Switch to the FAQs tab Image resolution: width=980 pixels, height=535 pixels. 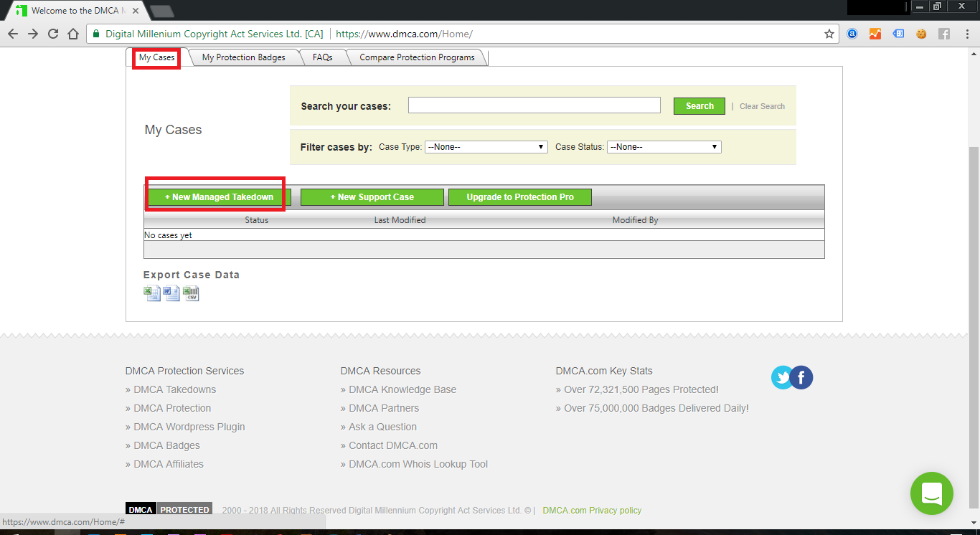[x=323, y=57]
